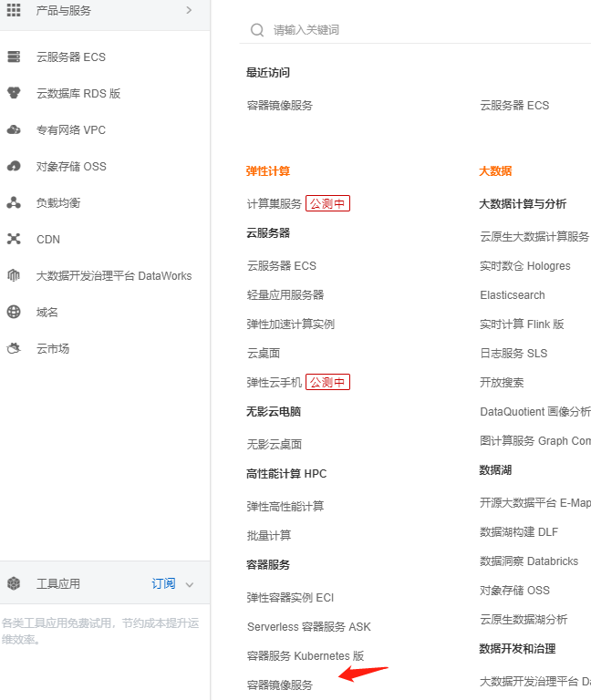Click the 域名 globe icon
591x700 pixels.
(x=14, y=312)
